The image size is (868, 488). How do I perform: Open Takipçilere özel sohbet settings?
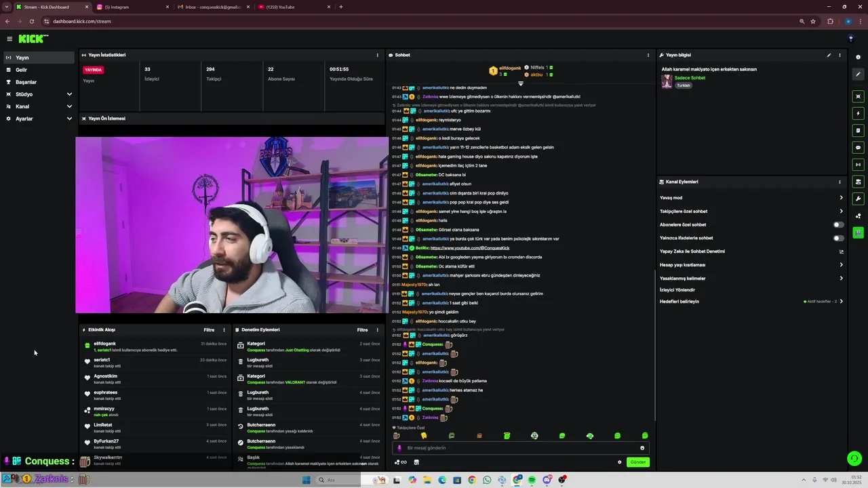tap(751, 211)
